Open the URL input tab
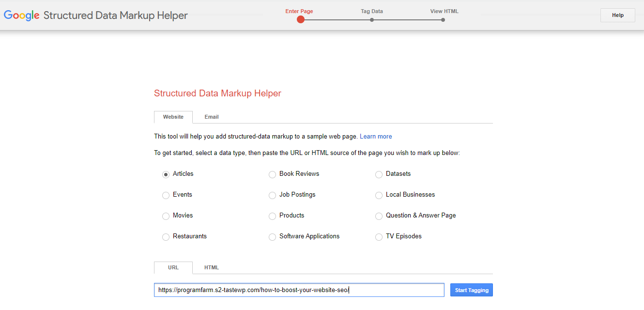Viewport: 644px width, 310px height. pyautogui.click(x=173, y=268)
